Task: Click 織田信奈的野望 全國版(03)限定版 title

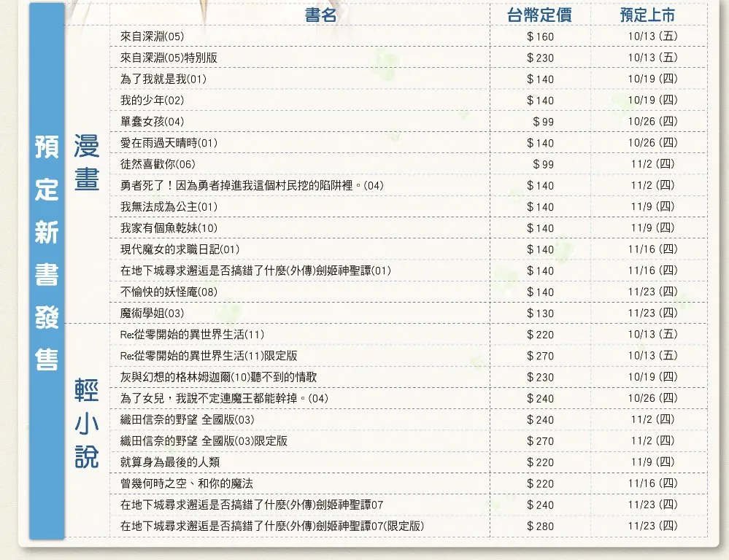Action: [204, 441]
